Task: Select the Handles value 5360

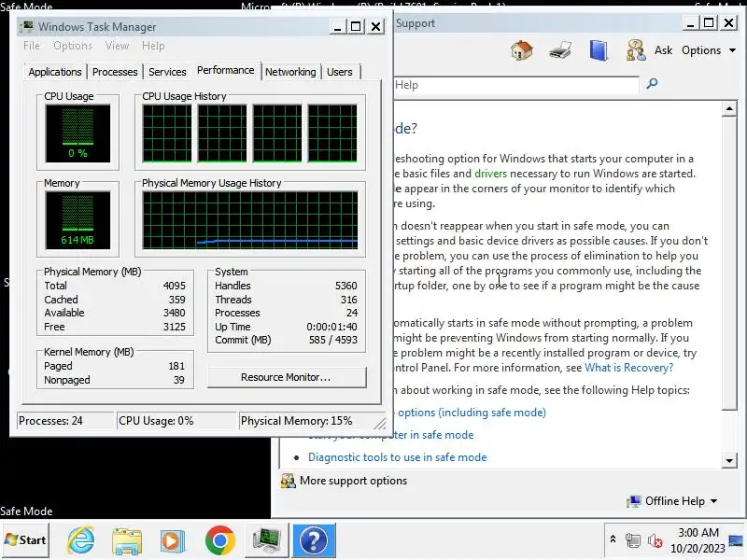Action: pyautogui.click(x=345, y=286)
